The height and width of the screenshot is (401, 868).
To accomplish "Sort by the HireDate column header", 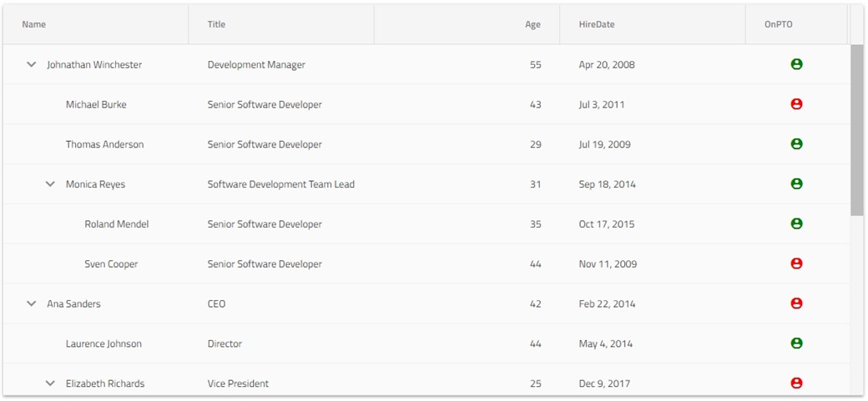I will pos(597,24).
